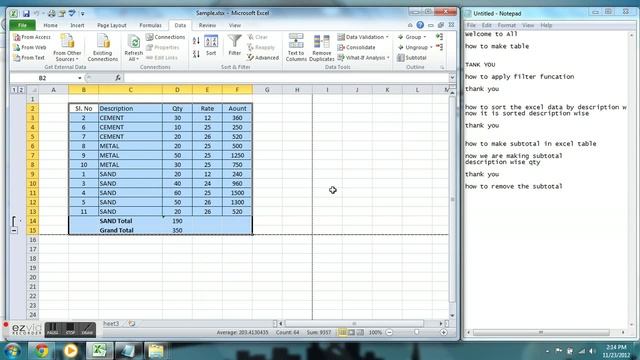Open Notepad Format menu
Screen dimensions: 640x360
point(507,25)
